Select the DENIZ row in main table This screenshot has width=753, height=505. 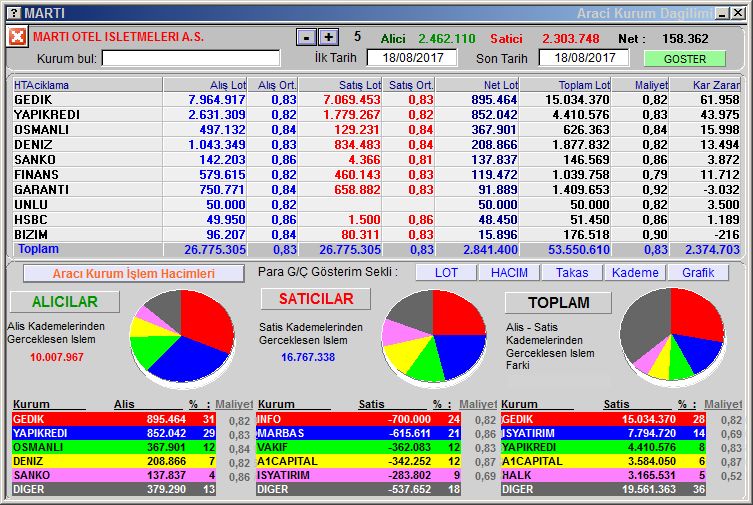376,144
